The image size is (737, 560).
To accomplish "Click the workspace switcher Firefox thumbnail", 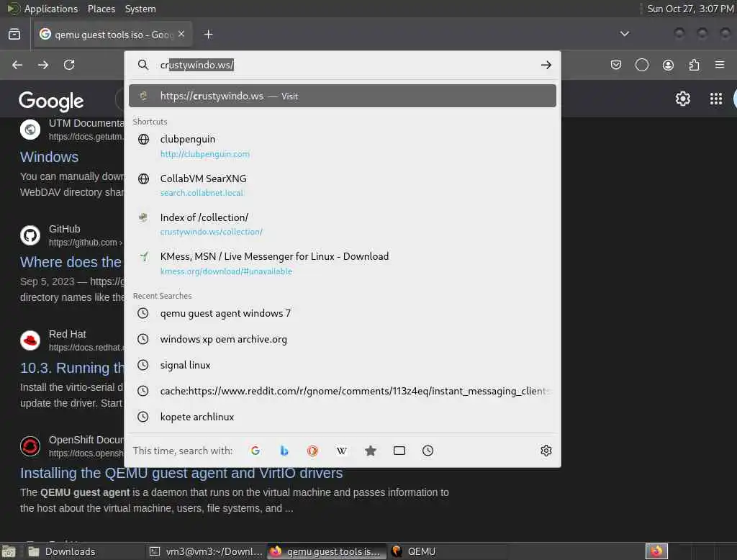I will point(656,551).
